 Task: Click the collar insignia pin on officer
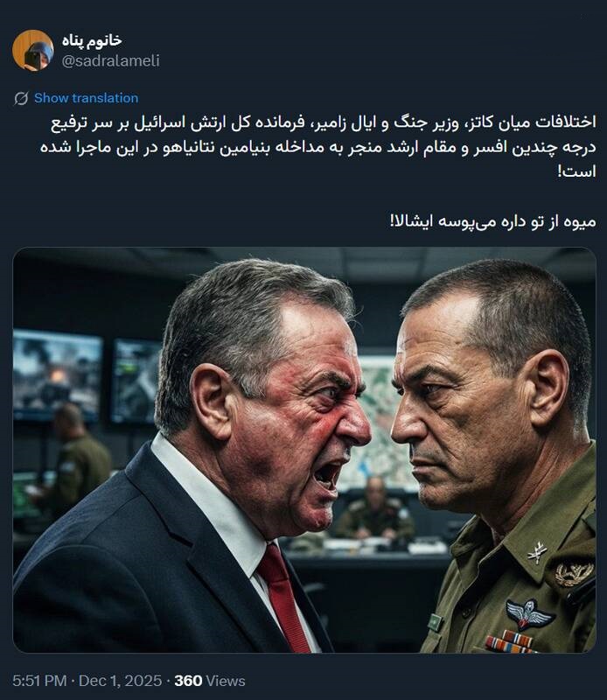(537, 553)
